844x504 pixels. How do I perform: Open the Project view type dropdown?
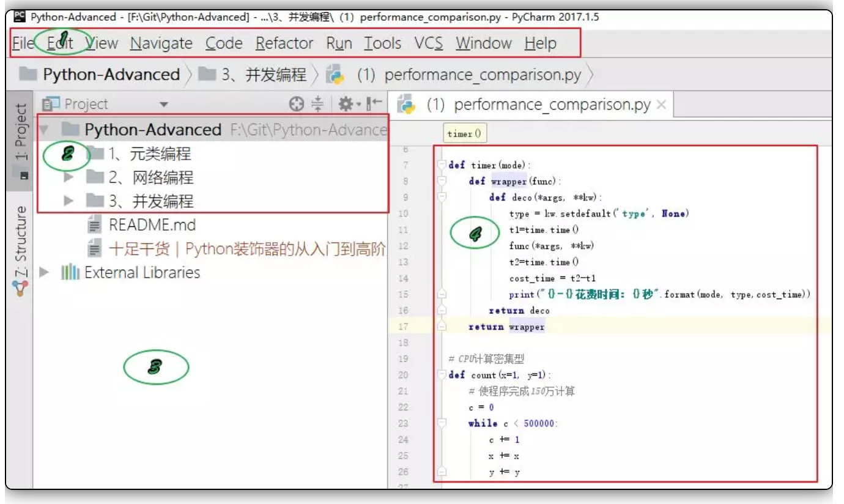tap(163, 105)
